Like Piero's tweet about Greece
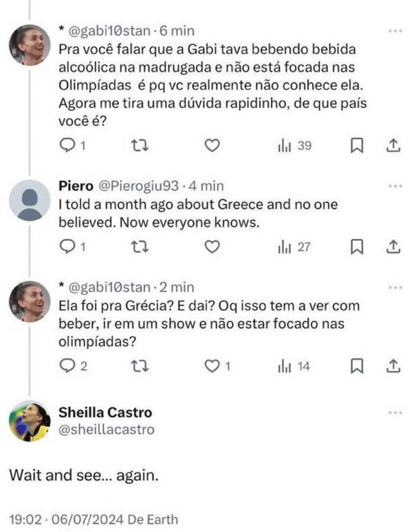 click(x=212, y=247)
